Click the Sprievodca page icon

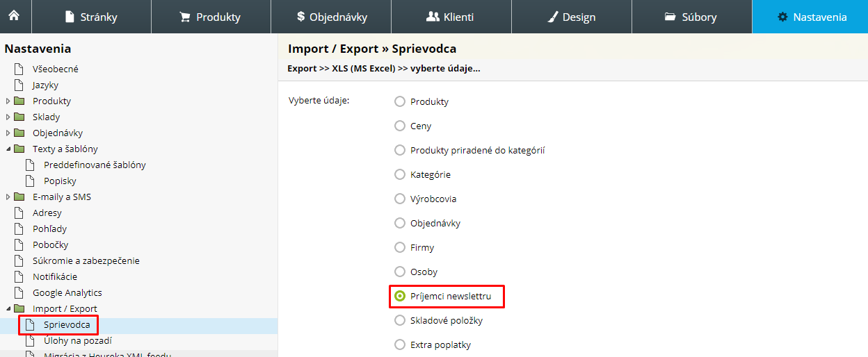click(x=30, y=324)
